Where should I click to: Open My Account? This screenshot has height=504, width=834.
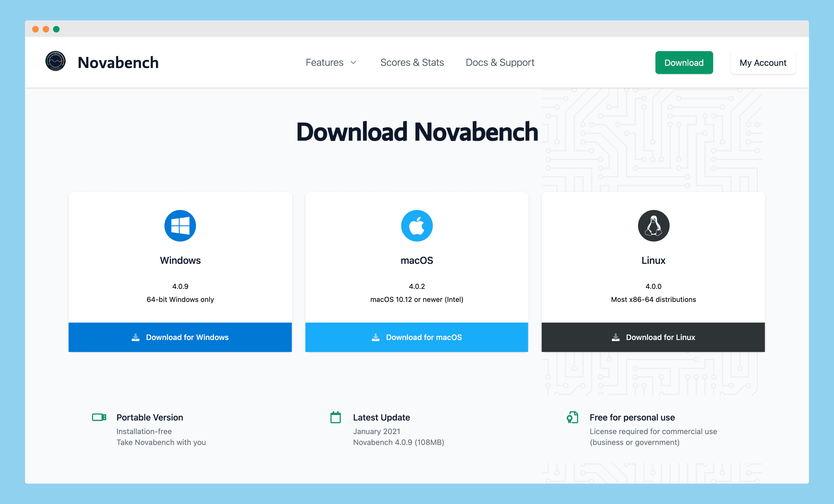click(763, 63)
